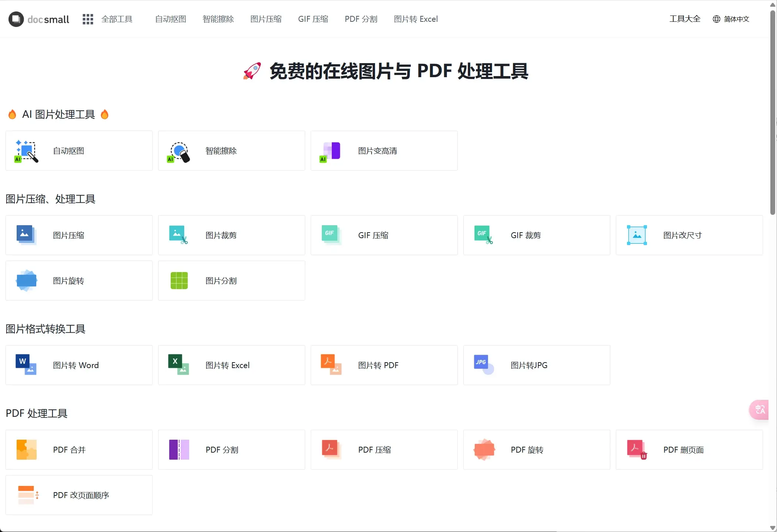
Task: Select GIF 压缩 in the navigation bar
Action: click(x=313, y=19)
